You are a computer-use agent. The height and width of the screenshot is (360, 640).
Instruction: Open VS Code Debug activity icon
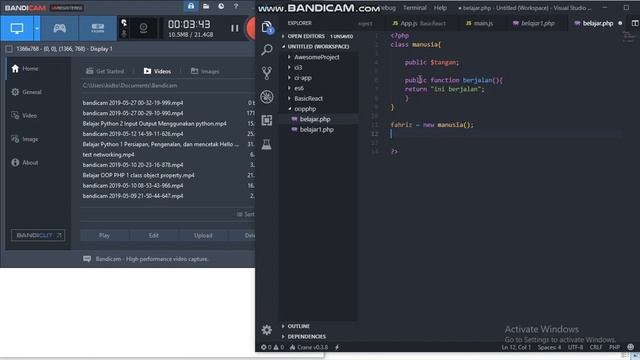click(267, 97)
